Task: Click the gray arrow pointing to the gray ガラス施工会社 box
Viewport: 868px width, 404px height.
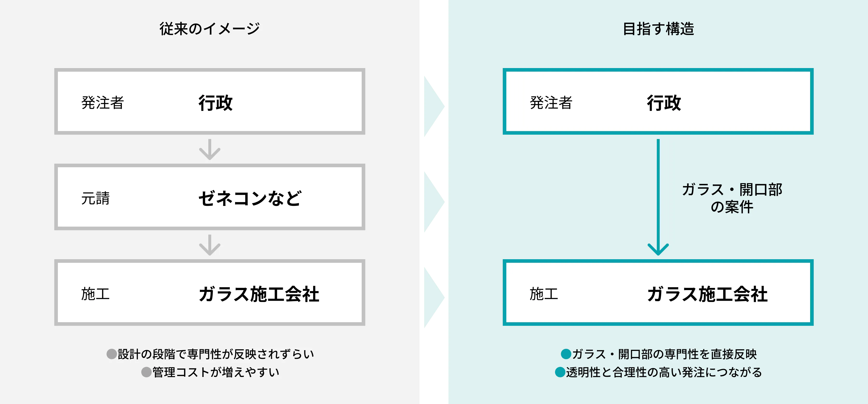Action: click(210, 245)
